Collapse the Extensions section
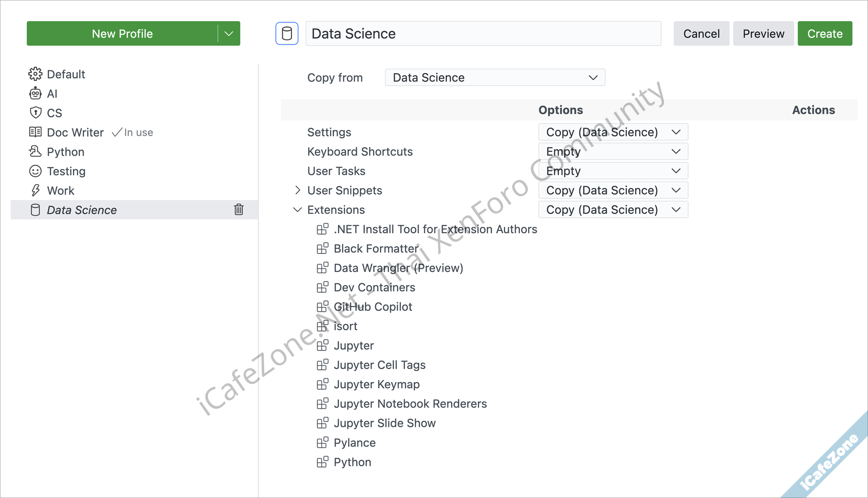 pyautogui.click(x=298, y=210)
